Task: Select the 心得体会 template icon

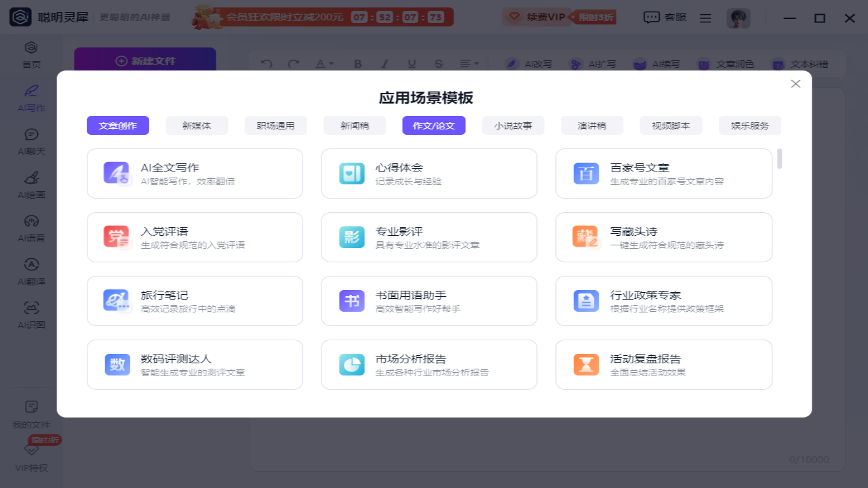Action: coord(352,173)
